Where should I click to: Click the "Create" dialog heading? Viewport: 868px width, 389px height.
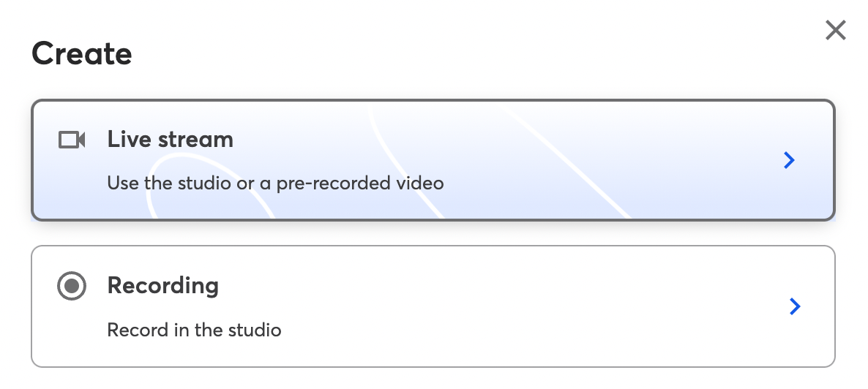click(82, 53)
